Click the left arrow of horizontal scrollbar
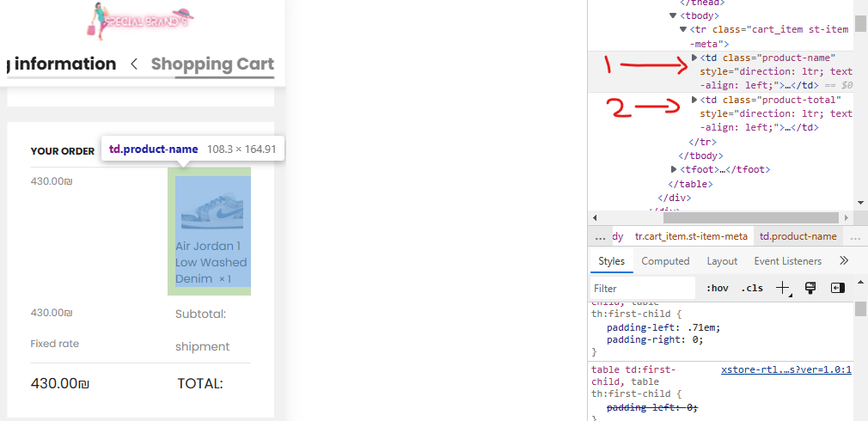The image size is (868, 421). click(x=596, y=217)
